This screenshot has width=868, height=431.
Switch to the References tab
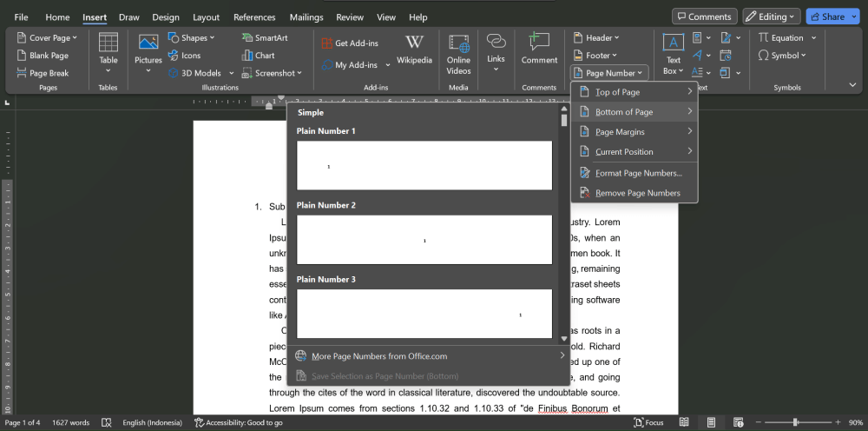click(x=254, y=17)
